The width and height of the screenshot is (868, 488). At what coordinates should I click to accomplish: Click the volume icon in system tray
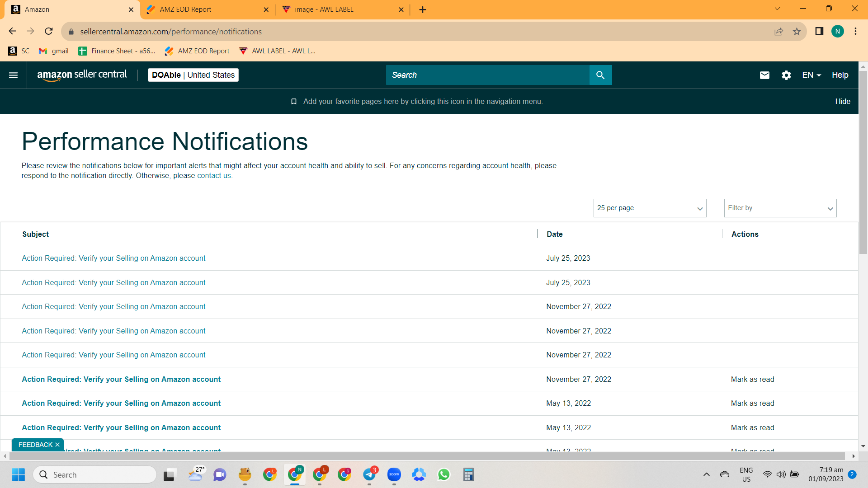(x=781, y=474)
